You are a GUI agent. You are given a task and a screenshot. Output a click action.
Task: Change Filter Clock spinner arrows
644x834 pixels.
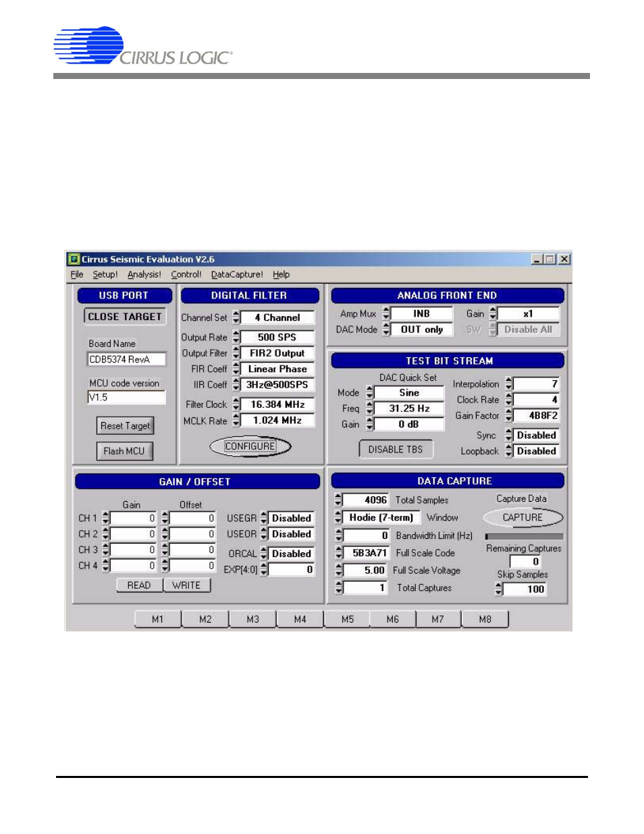click(236, 405)
